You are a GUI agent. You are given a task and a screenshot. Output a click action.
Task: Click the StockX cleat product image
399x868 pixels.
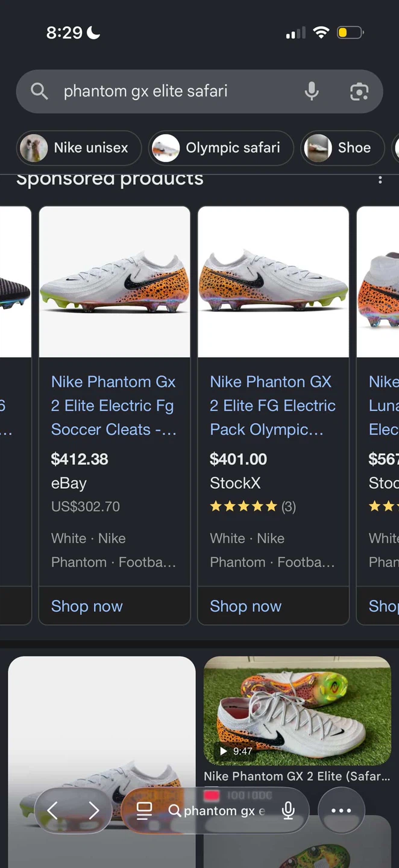tap(273, 282)
